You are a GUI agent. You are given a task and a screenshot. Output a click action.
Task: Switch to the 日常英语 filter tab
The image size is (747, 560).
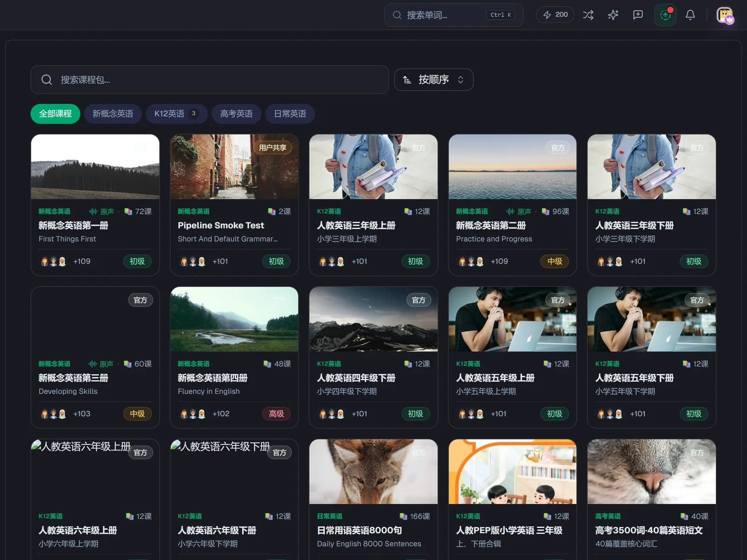(290, 114)
